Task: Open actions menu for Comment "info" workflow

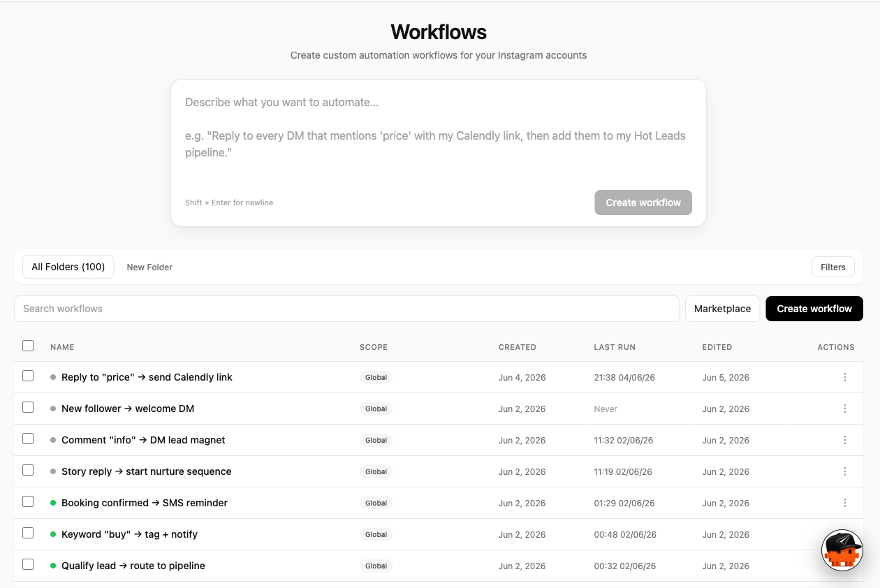Action: coord(845,440)
